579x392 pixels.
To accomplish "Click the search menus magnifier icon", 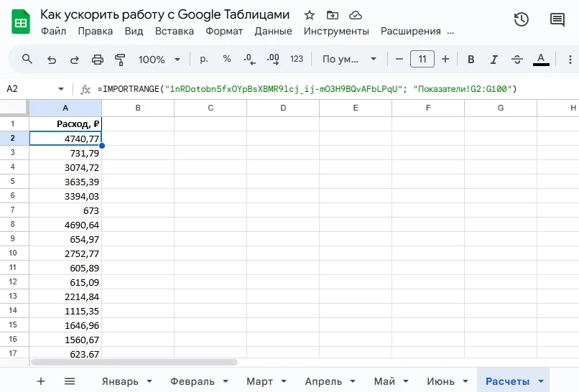I will (27, 59).
